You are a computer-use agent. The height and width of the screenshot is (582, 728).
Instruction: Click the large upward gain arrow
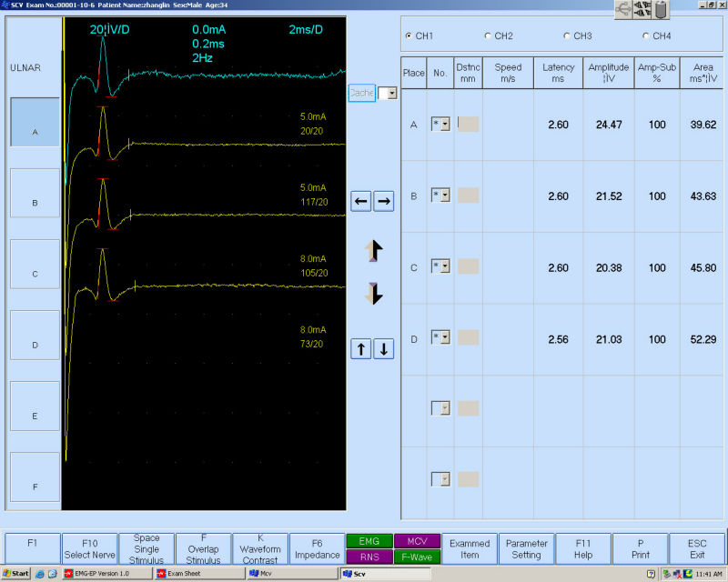click(374, 251)
